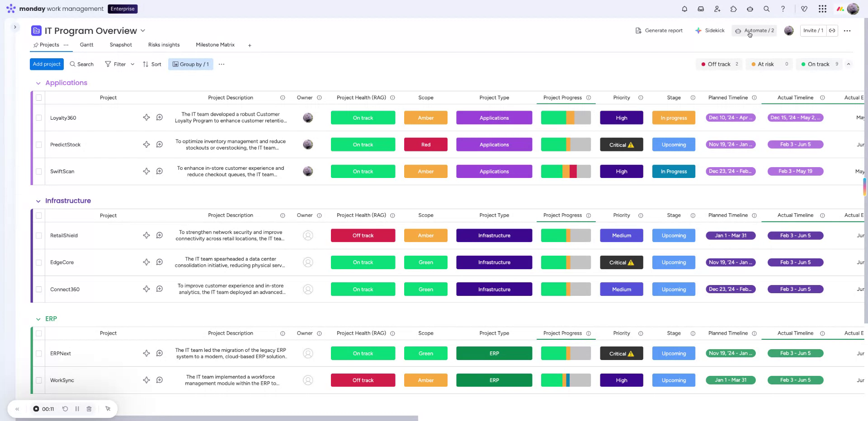Toggle the select-all checkbox in ERP group
The image size is (868, 421).
pyautogui.click(x=39, y=333)
